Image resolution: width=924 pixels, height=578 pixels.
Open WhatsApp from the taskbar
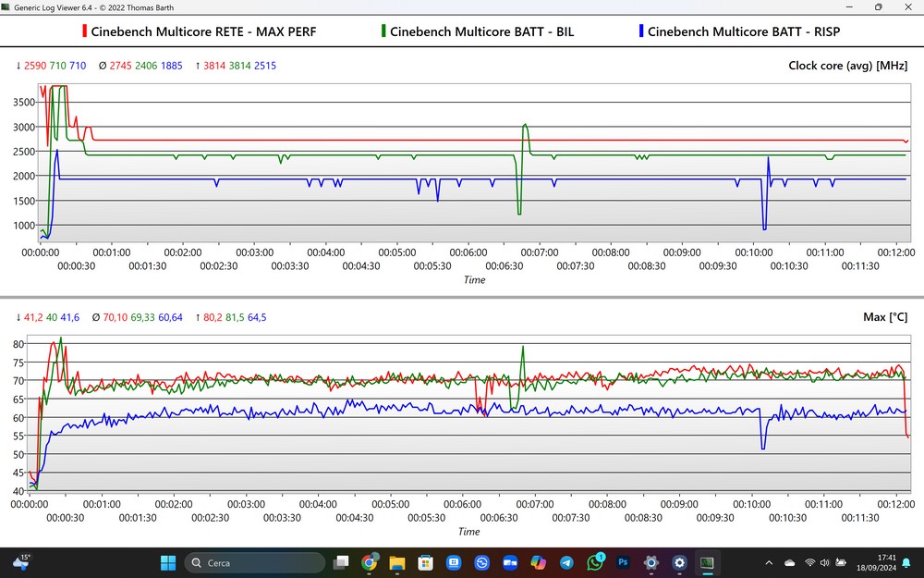[595, 562]
